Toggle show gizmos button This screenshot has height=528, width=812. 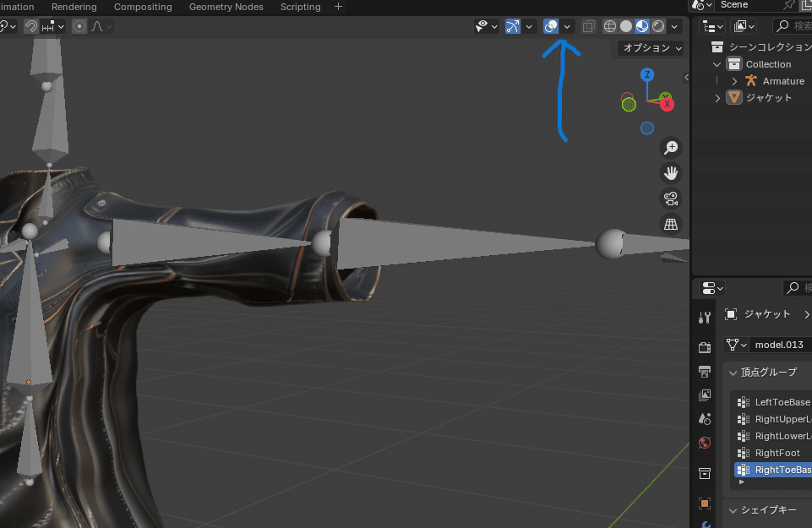[x=513, y=26]
